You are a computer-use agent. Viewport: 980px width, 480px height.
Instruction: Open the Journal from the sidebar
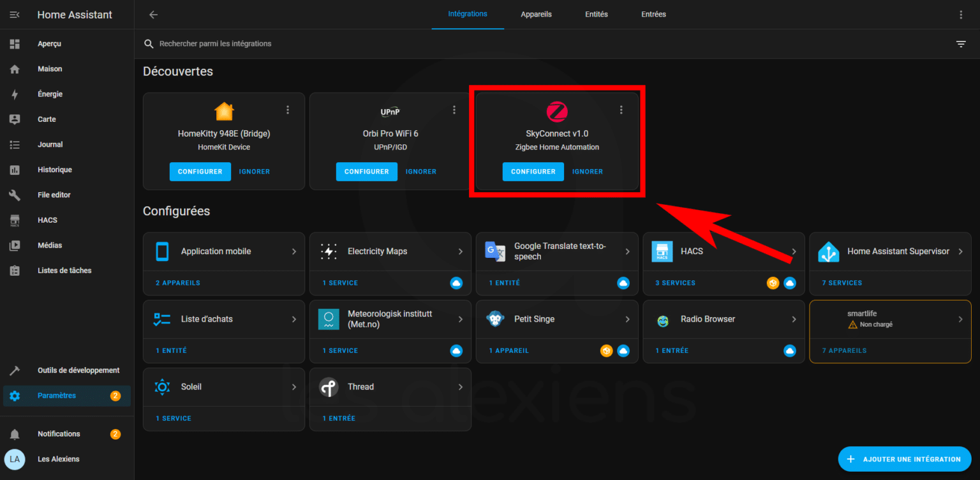pyautogui.click(x=50, y=144)
